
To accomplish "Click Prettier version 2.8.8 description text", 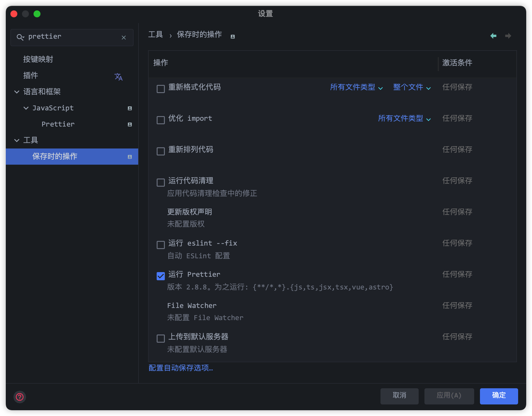I will (x=280, y=287).
